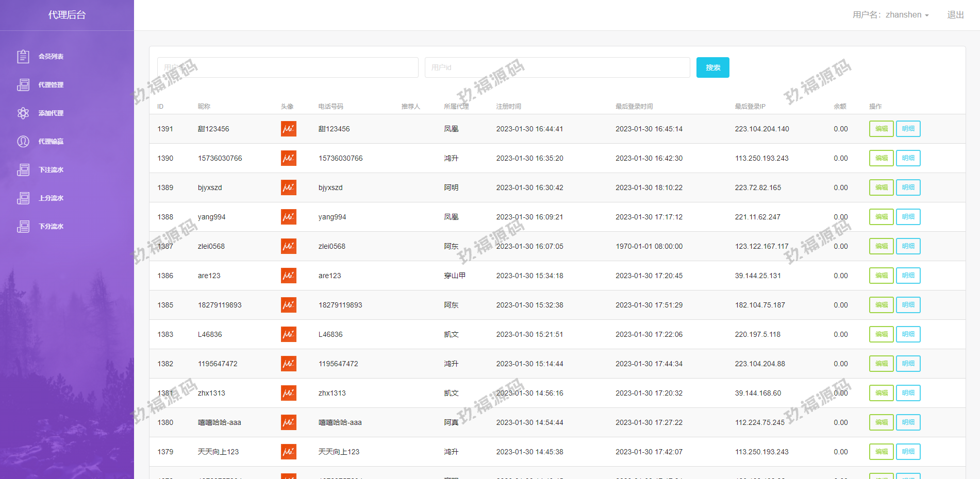The image size is (980, 479).
Task: Open 代理管理 menu item
Action: click(x=51, y=85)
